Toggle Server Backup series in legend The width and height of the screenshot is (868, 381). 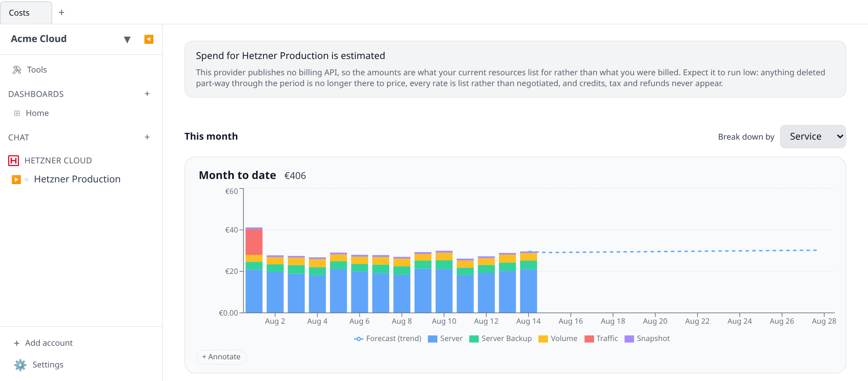click(500, 339)
